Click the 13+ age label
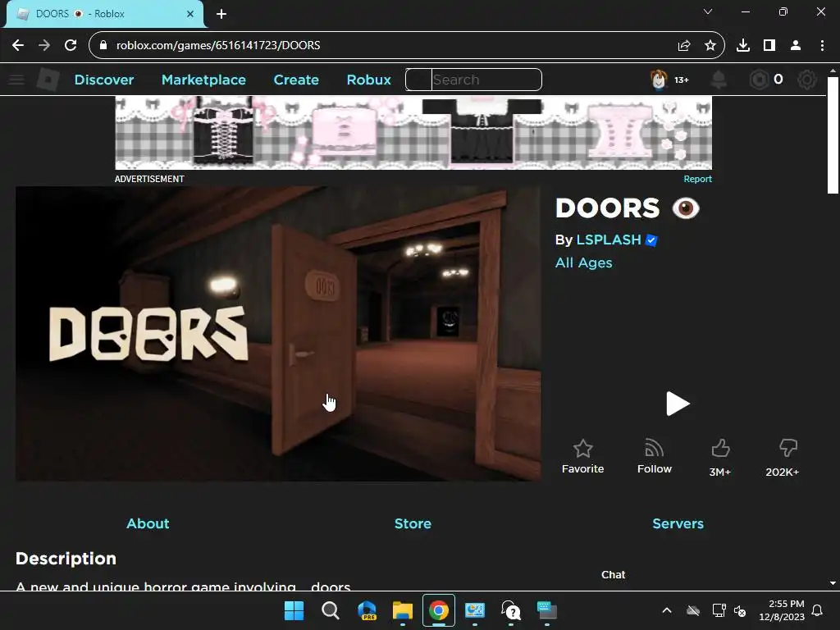This screenshot has height=630, width=840. click(682, 80)
